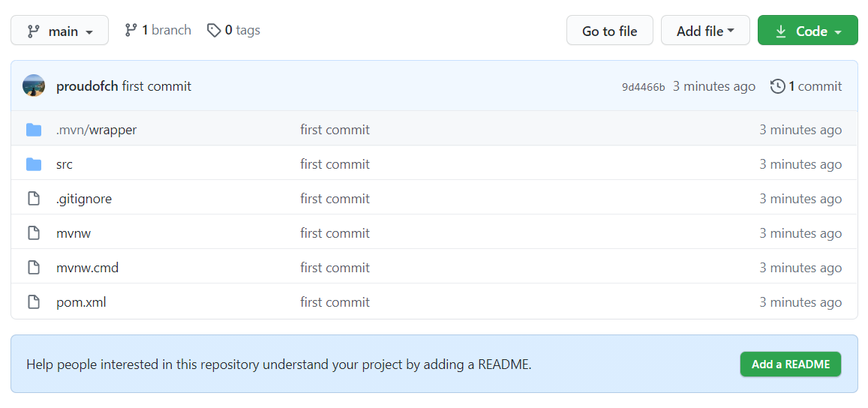Viewport: 868px width, 408px height.
Task: Click the clock history icon beside 1 commit
Action: [x=778, y=86]
